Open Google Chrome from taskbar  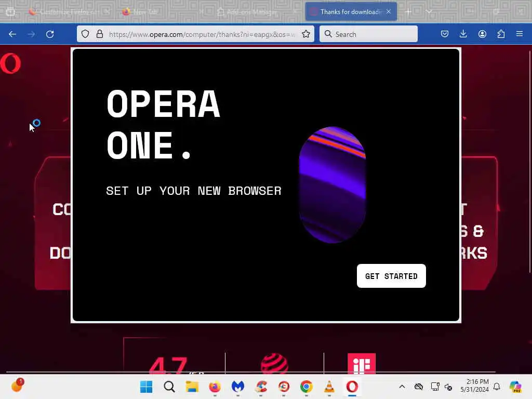(x=307, y=387)
